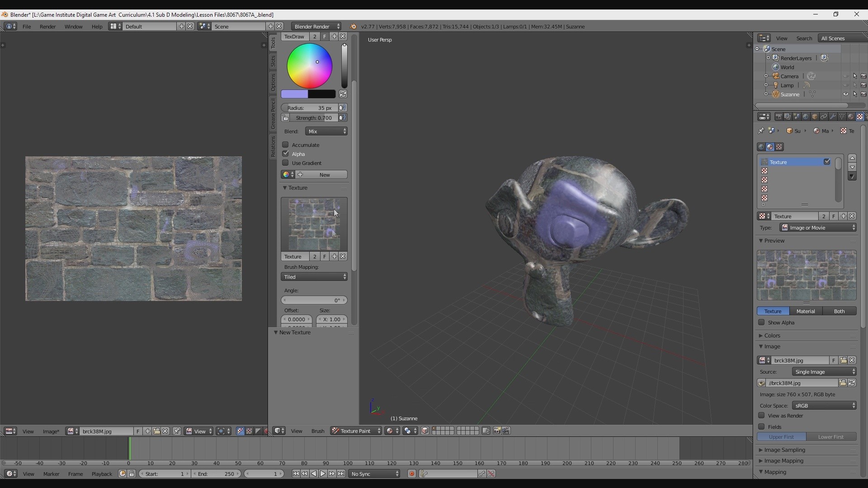Image resolution: width=868 pixels, height=488 pixels.
Task: Click the hue color wheel picker
Action: [310, 66]
